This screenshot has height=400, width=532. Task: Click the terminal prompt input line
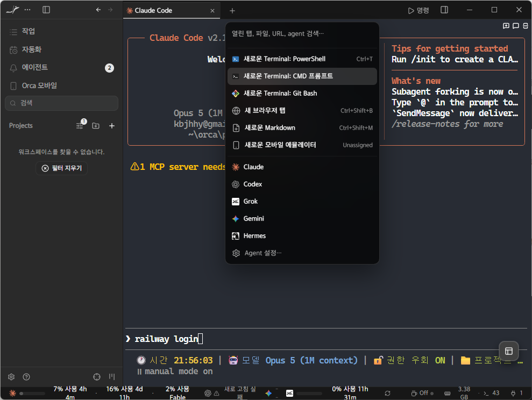click(x=326, y=339)
